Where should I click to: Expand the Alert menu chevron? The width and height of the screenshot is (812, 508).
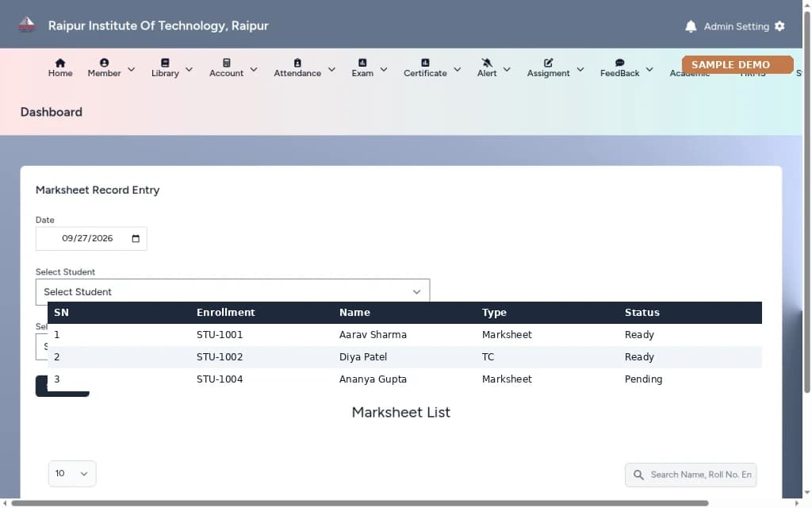pyautogui.click(x=507, y=69)
